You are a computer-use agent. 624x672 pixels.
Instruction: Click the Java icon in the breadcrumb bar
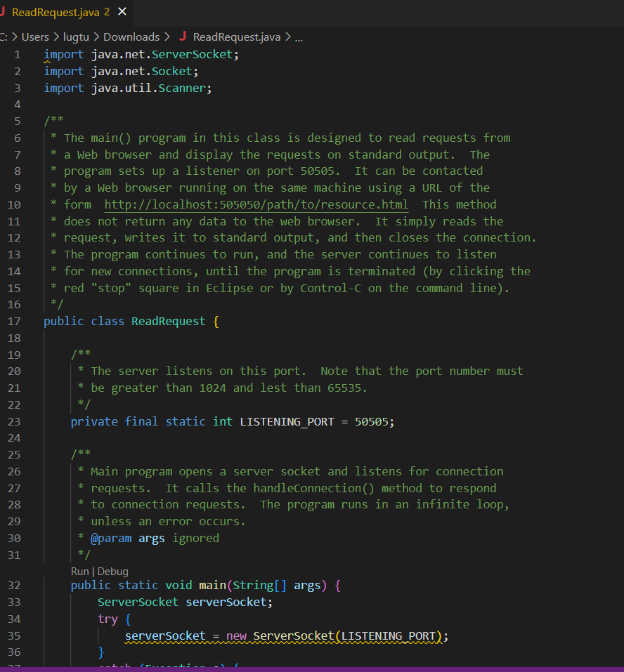(184, 37)
